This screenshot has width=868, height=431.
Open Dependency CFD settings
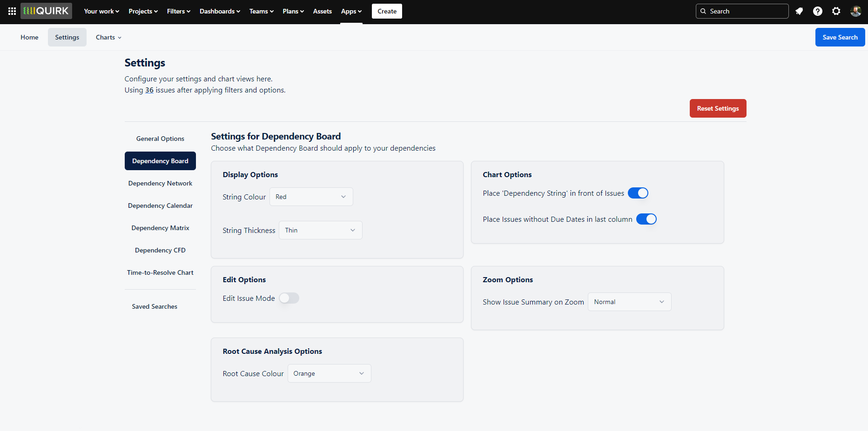(x=160, y=250)
